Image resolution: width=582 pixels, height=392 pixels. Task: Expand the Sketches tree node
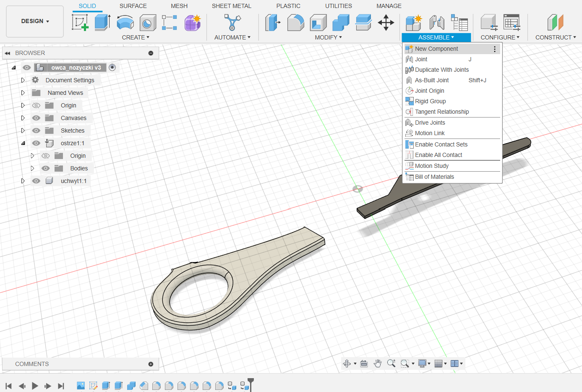click(x=23, y=131)
